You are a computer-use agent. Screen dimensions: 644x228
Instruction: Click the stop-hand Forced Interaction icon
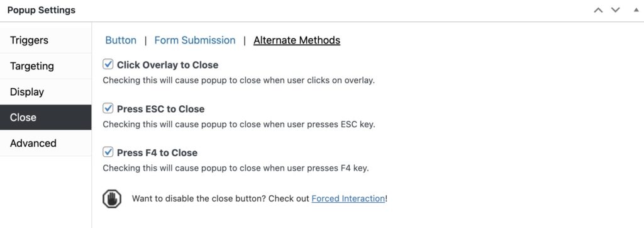coord(112,199)
